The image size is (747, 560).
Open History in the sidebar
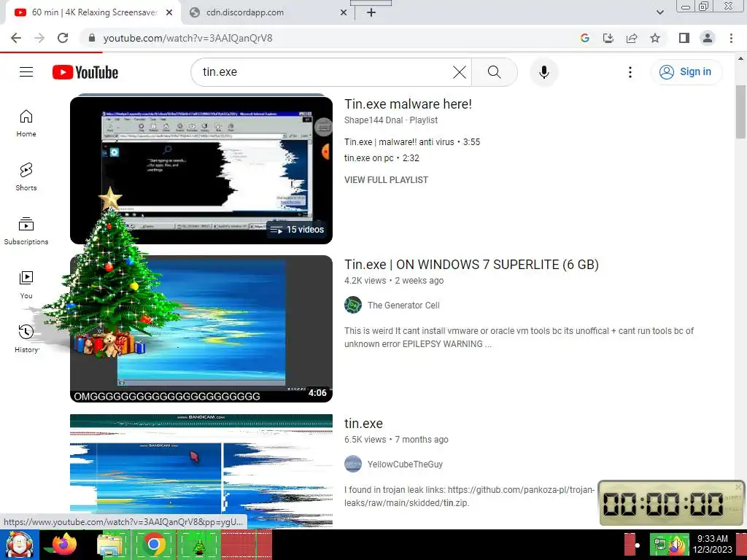[x=26, y=338]
